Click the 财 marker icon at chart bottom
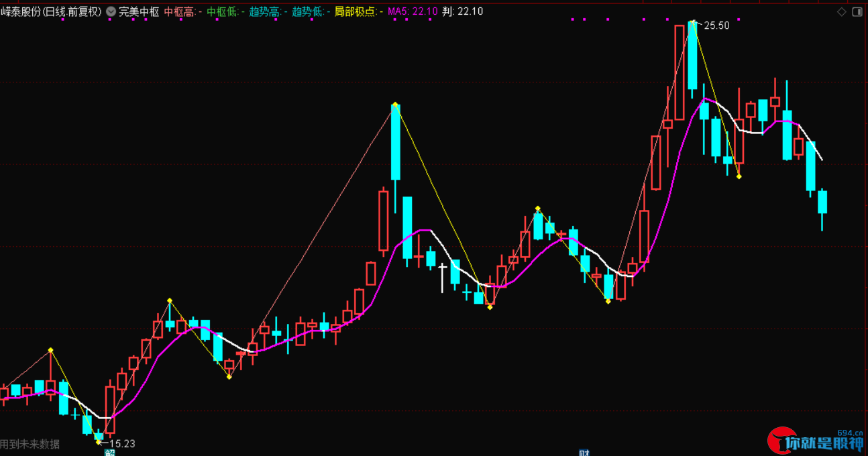This screenshot has width=868, height=456. point(584,453)
